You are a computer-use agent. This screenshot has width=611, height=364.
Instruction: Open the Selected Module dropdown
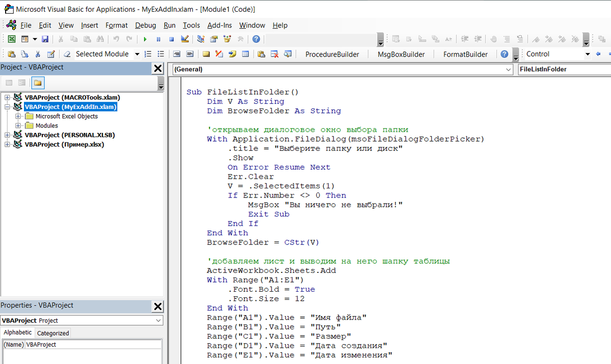(137, 54)
